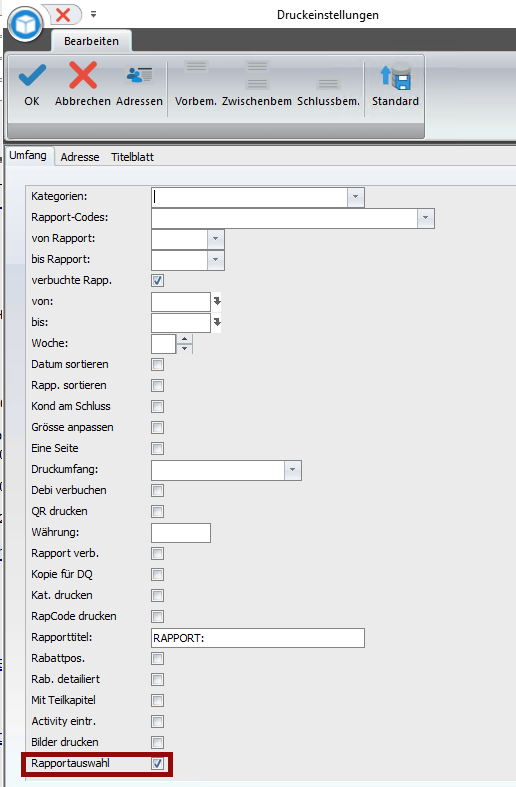Save settings with the Standard icon

[396, 76]
